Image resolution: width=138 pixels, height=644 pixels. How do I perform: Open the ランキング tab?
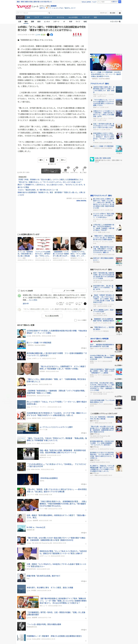86,17
